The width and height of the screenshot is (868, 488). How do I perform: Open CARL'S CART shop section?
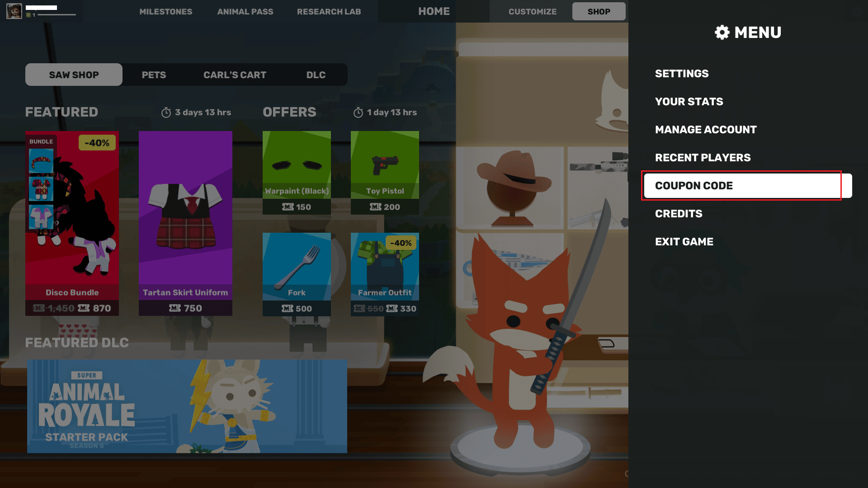point(234,75)
